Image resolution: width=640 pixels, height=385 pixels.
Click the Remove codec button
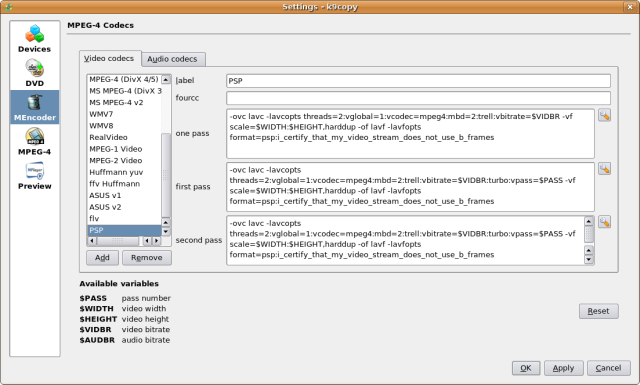147,258
